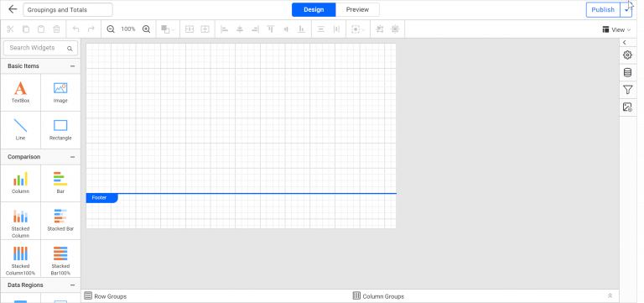Click the Column Groups label
644x303 pixels.
click(x=383, y=296)
